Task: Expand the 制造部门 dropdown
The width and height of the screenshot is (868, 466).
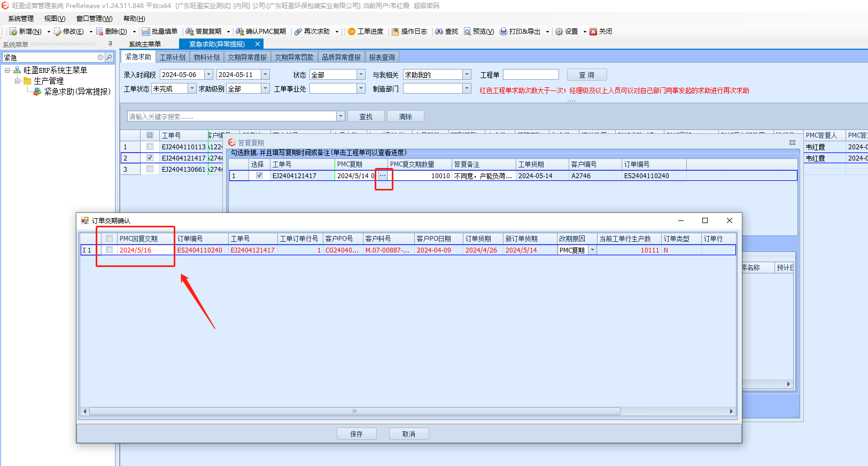Action: (x=467, y=88)
